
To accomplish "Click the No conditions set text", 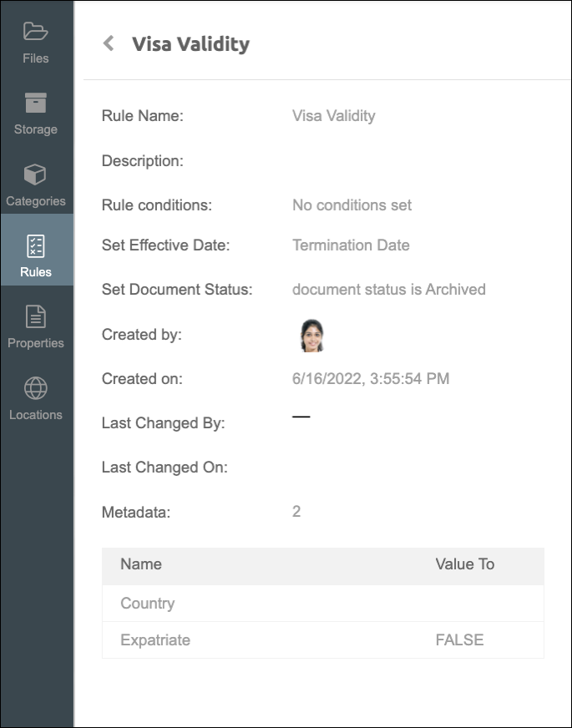I will click(x=352, y=205).
